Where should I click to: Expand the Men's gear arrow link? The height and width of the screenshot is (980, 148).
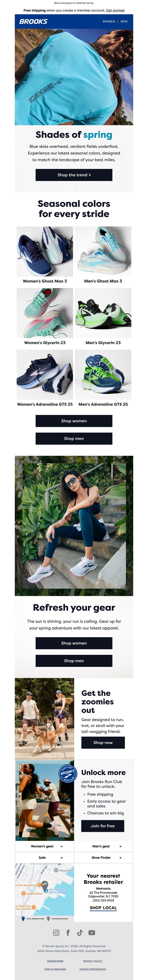(104, 846)
